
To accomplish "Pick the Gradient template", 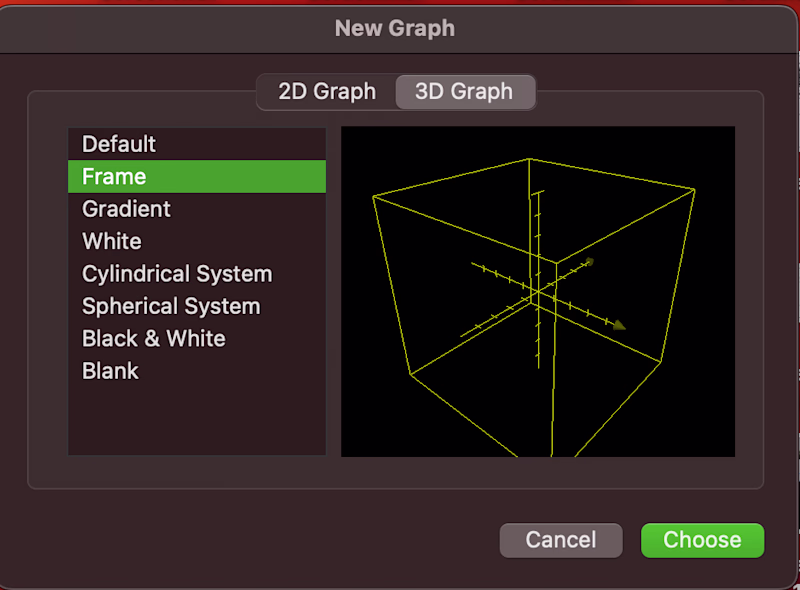I will 126,209.
